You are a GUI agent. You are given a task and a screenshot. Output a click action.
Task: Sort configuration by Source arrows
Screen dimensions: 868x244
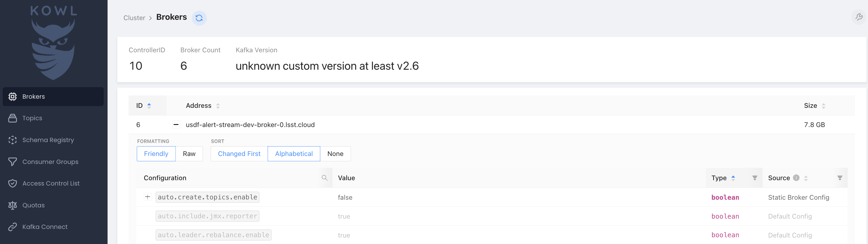coord(806,178)
